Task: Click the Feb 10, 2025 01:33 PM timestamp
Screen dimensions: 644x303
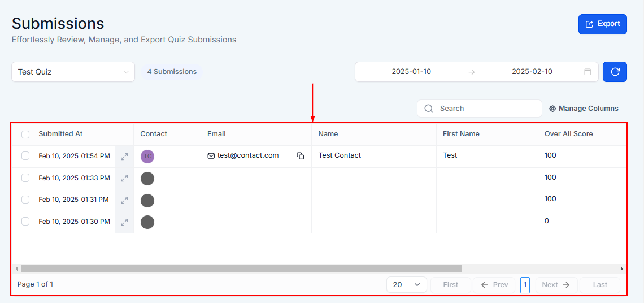Action: 75,178
